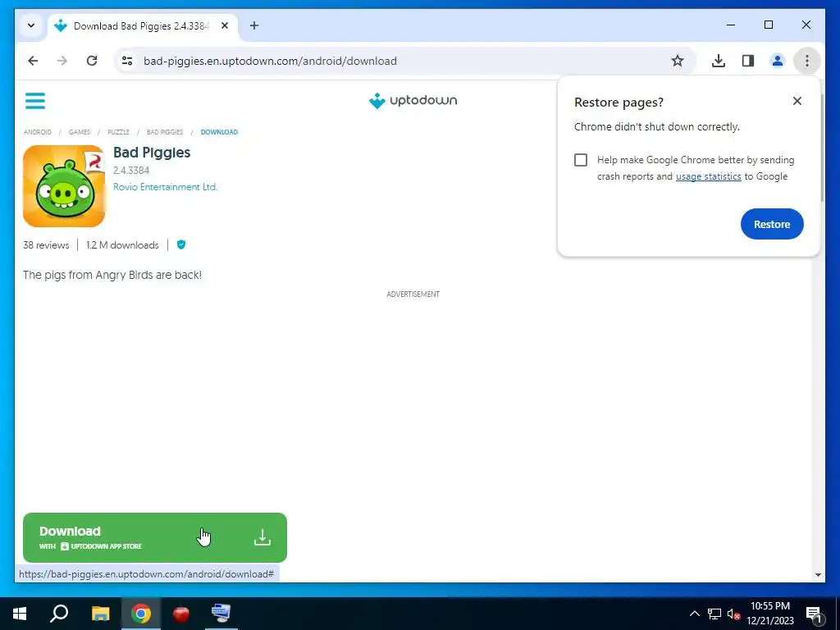
Task: Open the Uptodown hamburger menu
Action: pos(35,101)
